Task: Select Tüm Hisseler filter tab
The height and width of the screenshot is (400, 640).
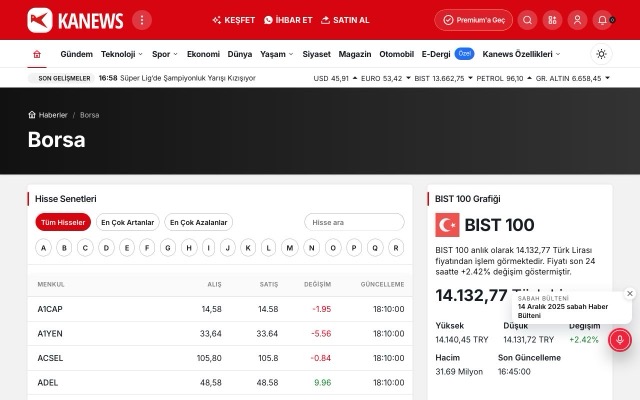Action: (63, 222)
